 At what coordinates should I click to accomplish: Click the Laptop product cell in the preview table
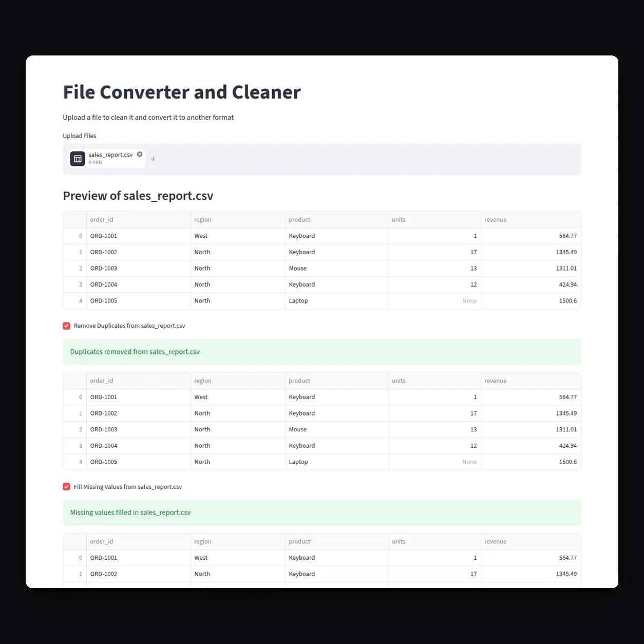336,301
